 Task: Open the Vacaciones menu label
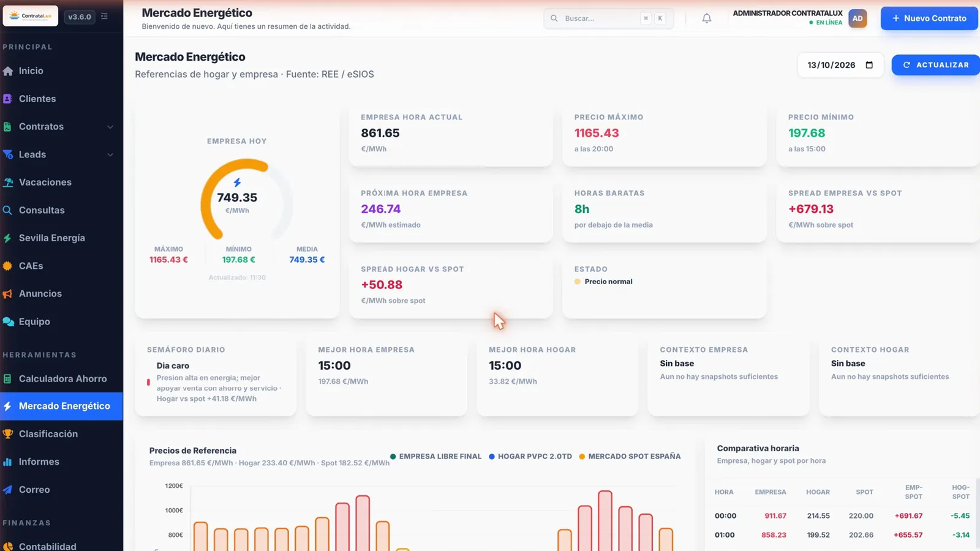click(45, 182)
